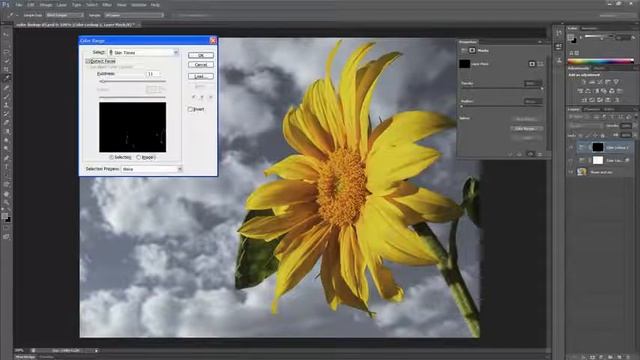Image resolution: width=640 pixels, height=360 pixels.
Task: Toggle visibility of the flower and sky layer
Action: click(x=571, y=172)
